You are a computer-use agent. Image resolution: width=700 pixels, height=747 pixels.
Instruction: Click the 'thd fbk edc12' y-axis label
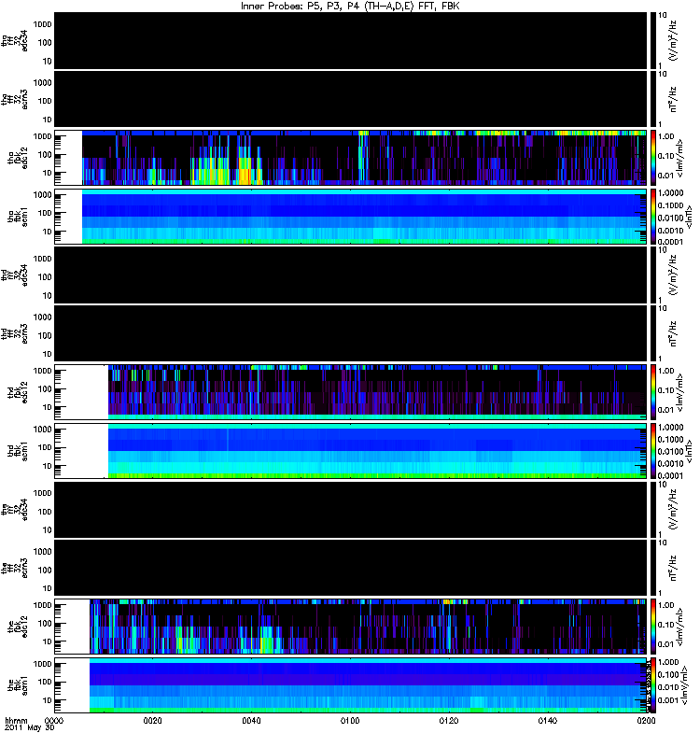18,392
